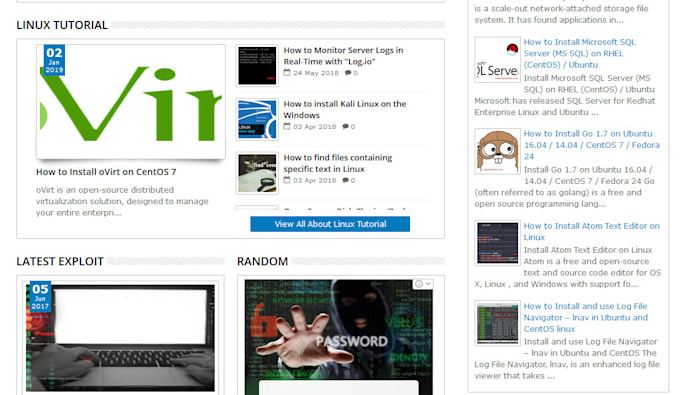Image resolution: width=680 pixels, height=395 pixels.
Task: Click the comment icon under the Log.io article
Action: pos(348,73)
